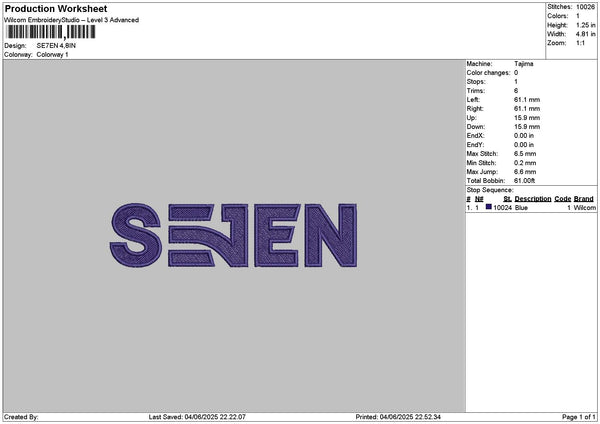Image resolution: width=600 pixels, height=424 pixels.
Task: Click the Stitches count 10028
Action: (x=585, y=7)
